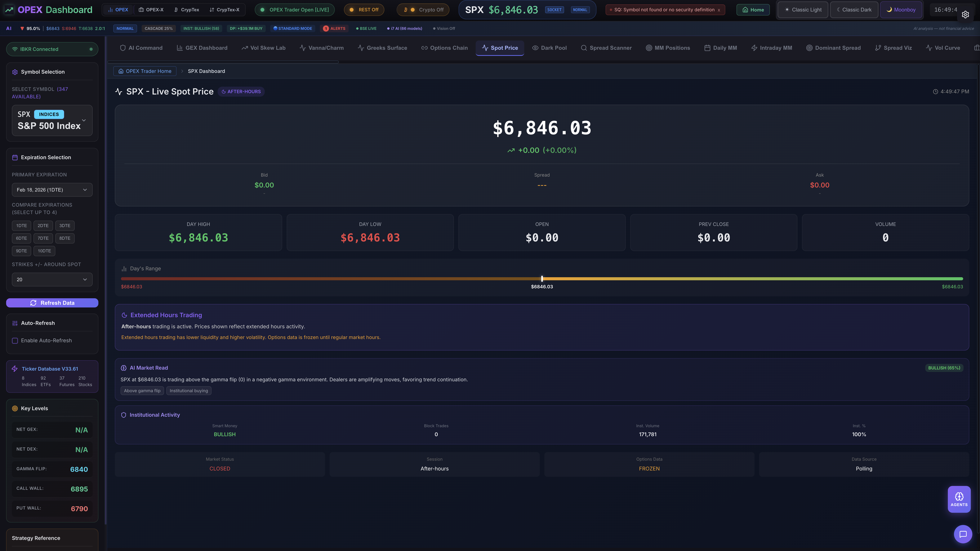Open the symbol selector dropdown
980x551 pixels.
[x=52, y=120]
